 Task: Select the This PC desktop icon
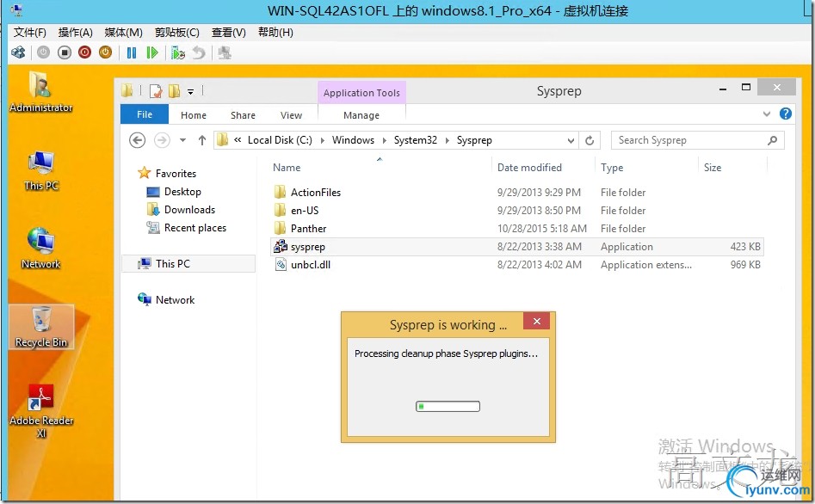[x=40, y=170]
